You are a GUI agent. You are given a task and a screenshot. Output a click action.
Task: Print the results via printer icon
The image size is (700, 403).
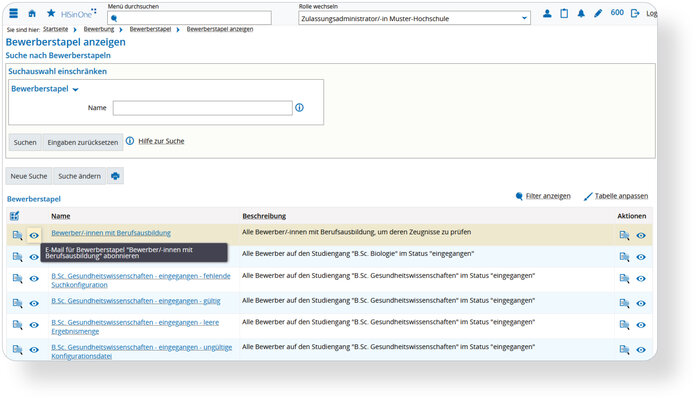pyautogui.click(x=115, y=176)
